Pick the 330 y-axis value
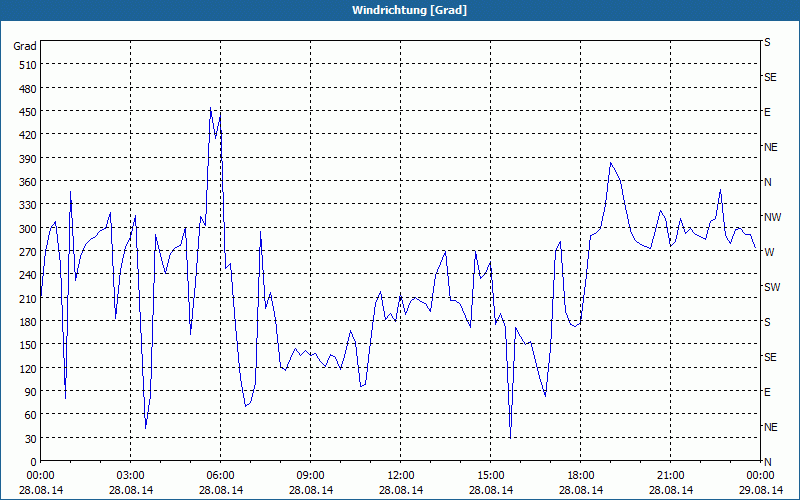Viewport: 800px width, 500px height. (x=29, y=205)
